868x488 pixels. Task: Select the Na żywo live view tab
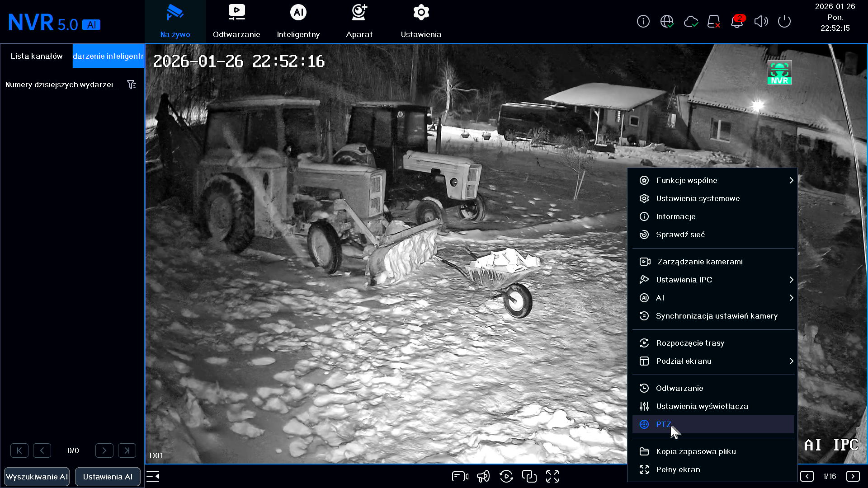175,21
